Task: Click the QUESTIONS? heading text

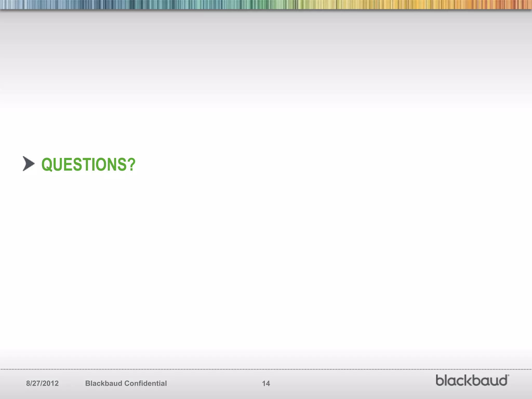Action: [x=88, y=164]
